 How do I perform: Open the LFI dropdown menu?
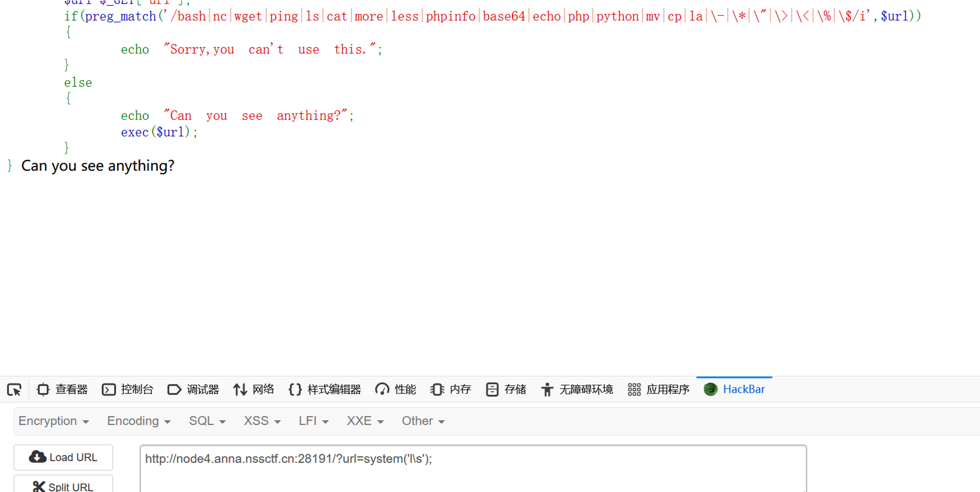(314, 421)
